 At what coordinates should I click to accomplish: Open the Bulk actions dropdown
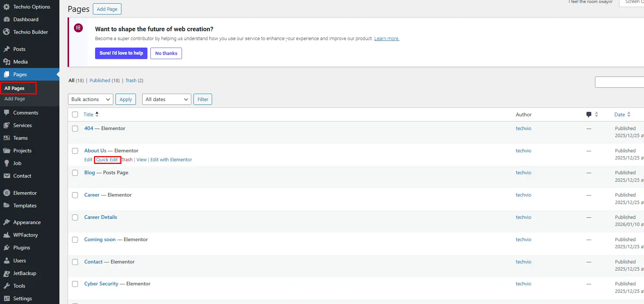pos(91,99)
